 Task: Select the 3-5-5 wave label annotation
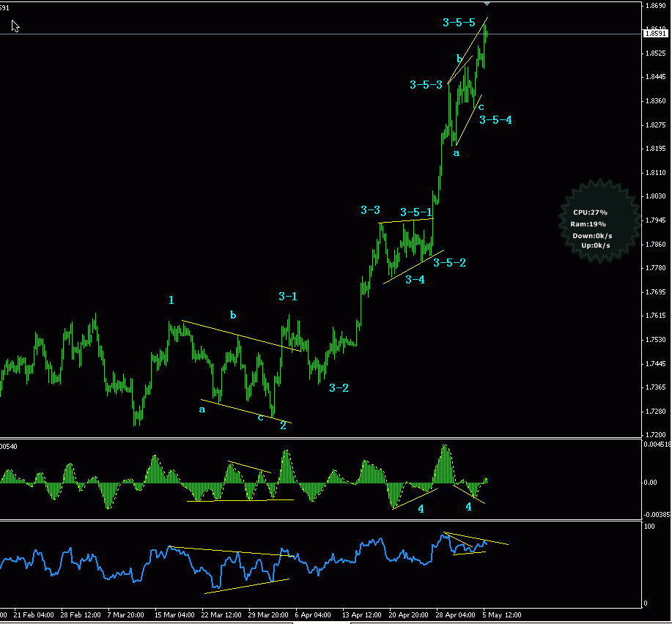(457, 23)
